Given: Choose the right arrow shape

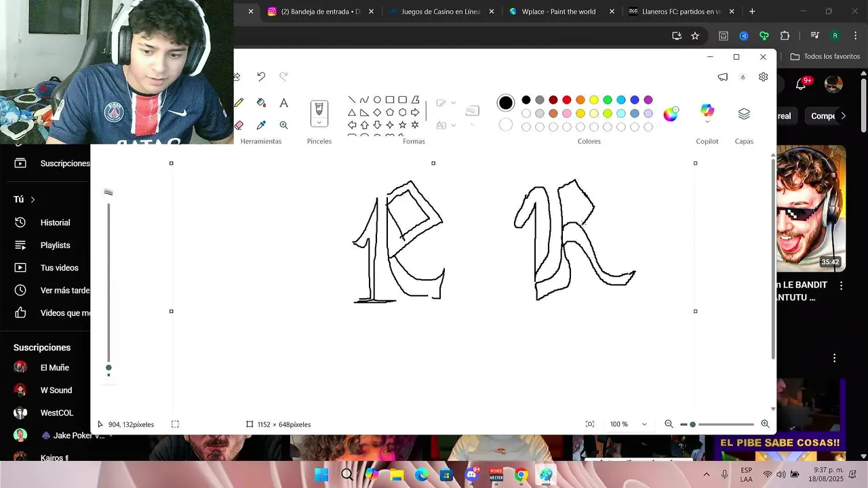Looking at the screenshot, I should (x=415, y=113).
